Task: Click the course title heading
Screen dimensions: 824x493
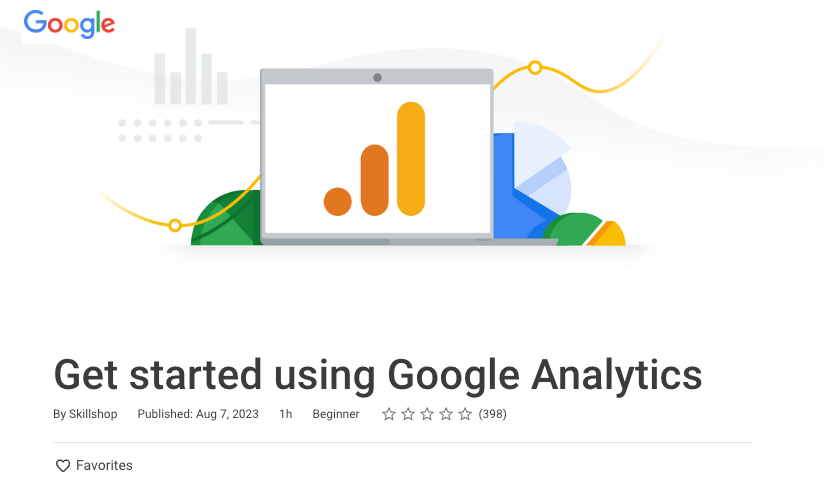Action: point(378,375)
